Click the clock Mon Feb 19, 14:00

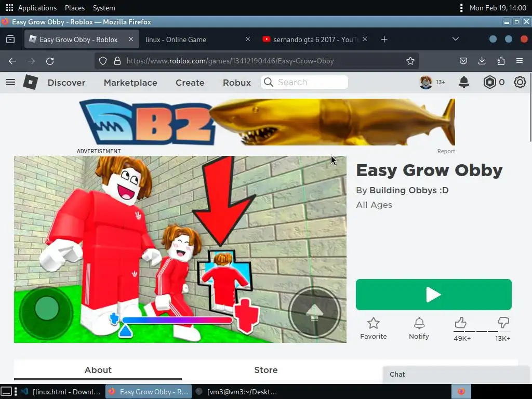click(498, 8)
